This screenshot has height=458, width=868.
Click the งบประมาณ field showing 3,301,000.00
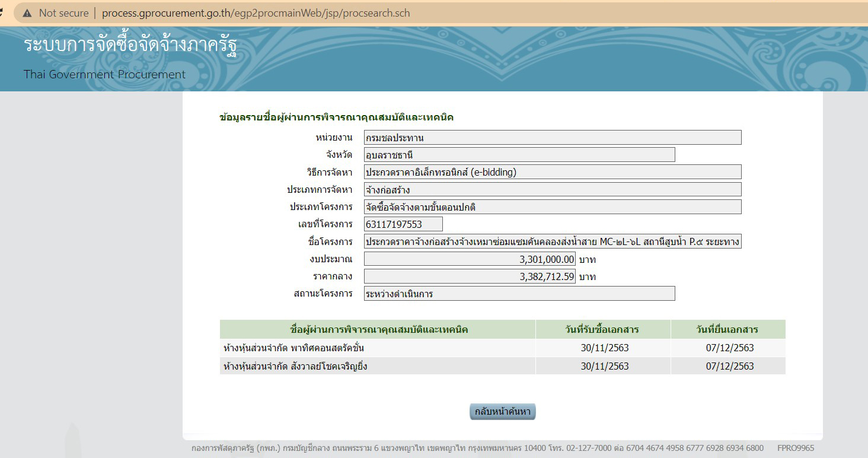point(469,259)
